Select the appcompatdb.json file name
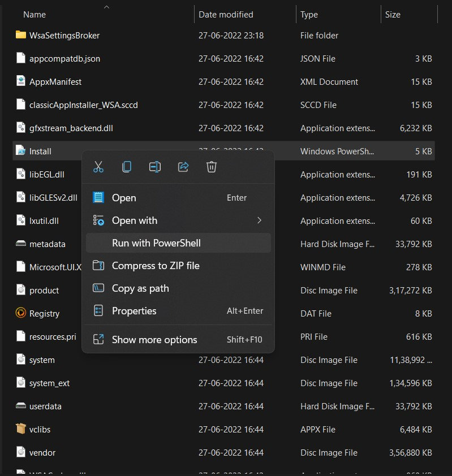The height and width of the screenshot is (476, 452). point(64,59)
